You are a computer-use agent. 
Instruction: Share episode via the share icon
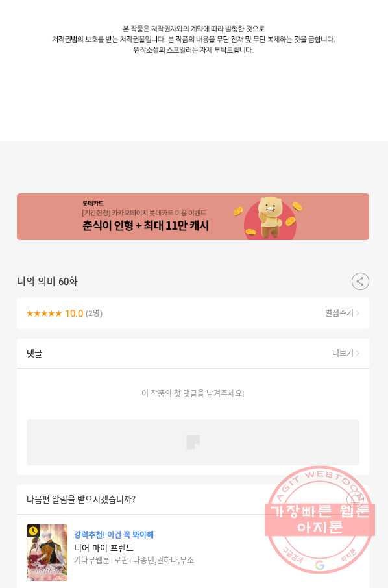coord(360,281)
